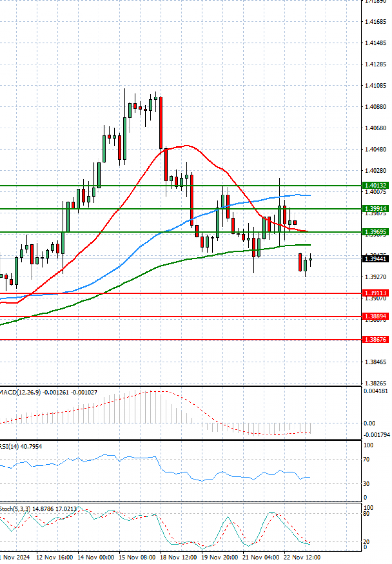Select the green horizontal line at 1.40132
This screenshot has width=392, height=564.
[181, 185]
